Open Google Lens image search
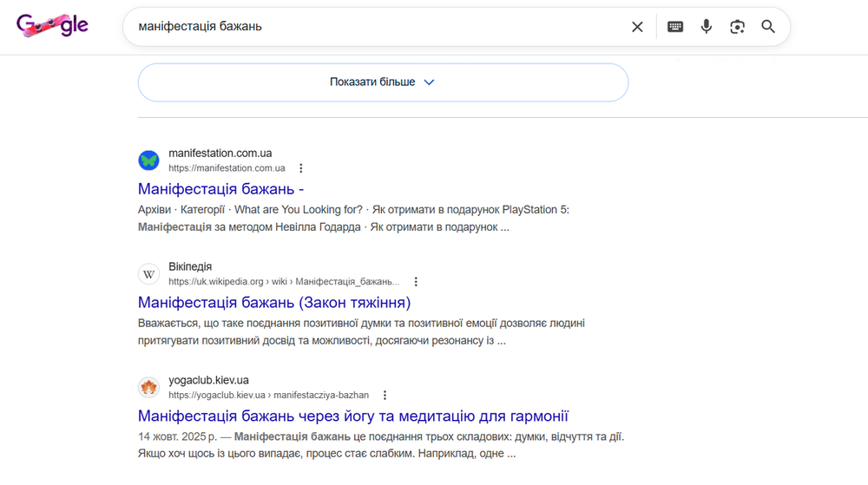This screenshot has width=868, height=485. [x=737, y=27]
